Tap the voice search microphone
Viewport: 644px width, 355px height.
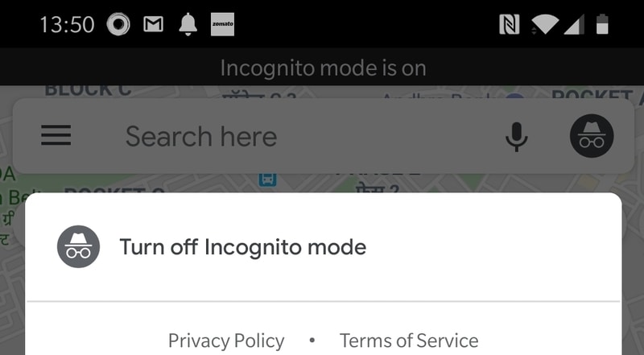coord(516,137)
